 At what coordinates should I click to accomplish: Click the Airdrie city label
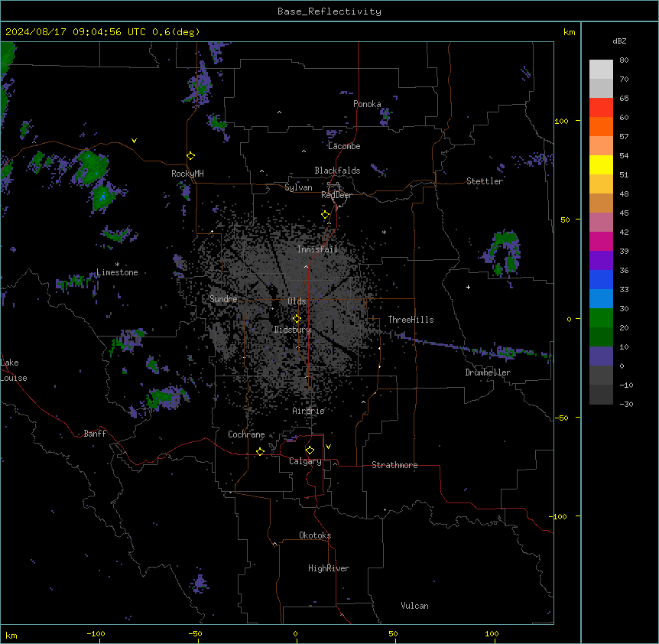[x=309, y=411]
